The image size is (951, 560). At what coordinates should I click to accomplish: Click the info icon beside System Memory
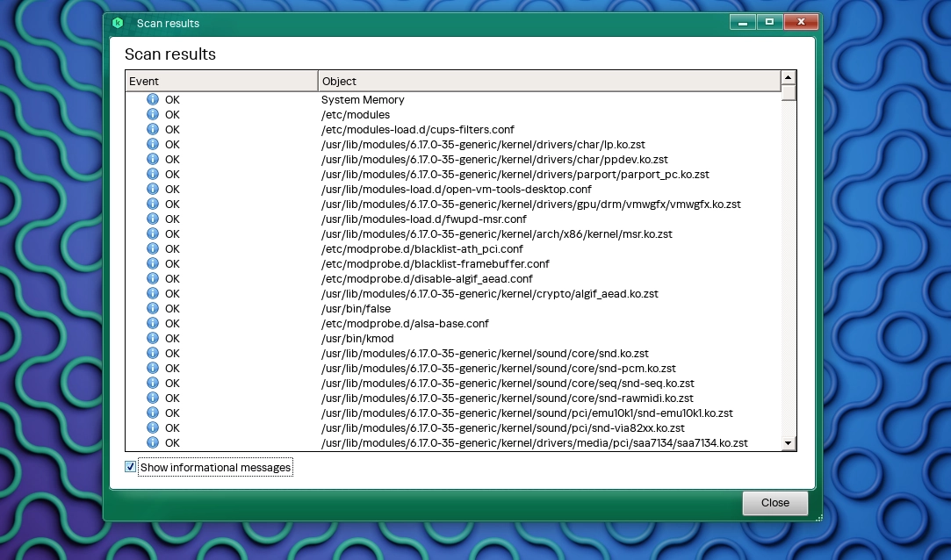coord(153,99)
